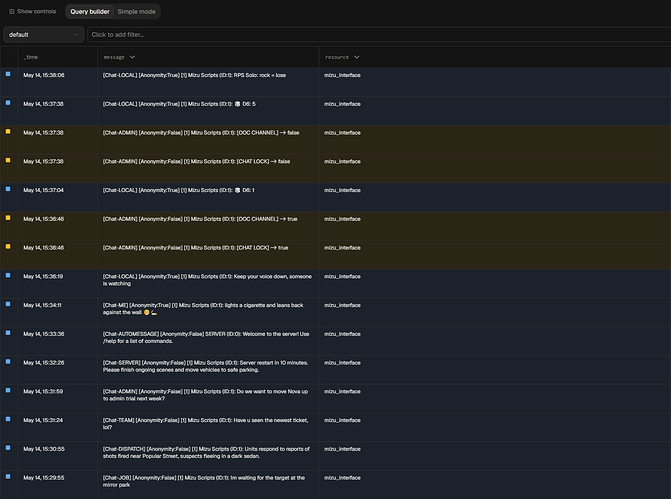Click blue level icon for 15:33:36 log

8,333
